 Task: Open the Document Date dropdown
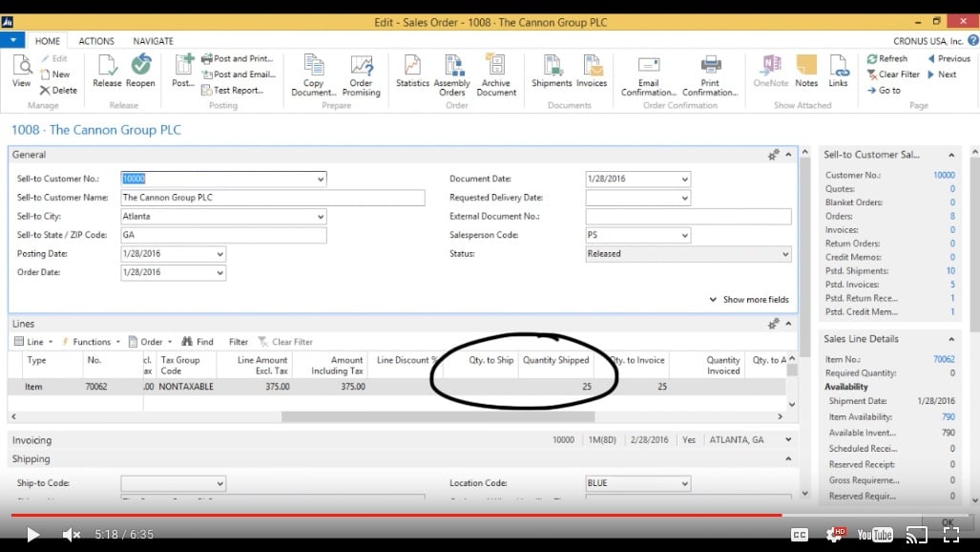pyautogui.click(x=684, y=179)
